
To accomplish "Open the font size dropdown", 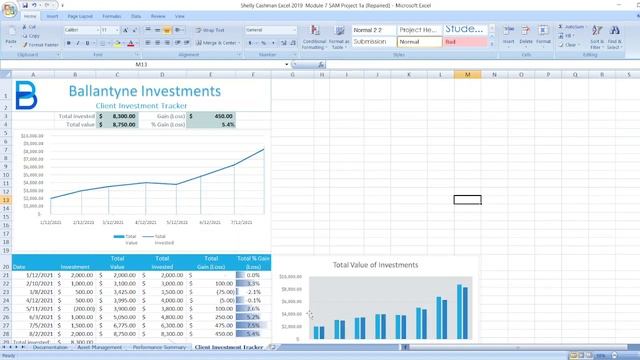I will point(117,30).
